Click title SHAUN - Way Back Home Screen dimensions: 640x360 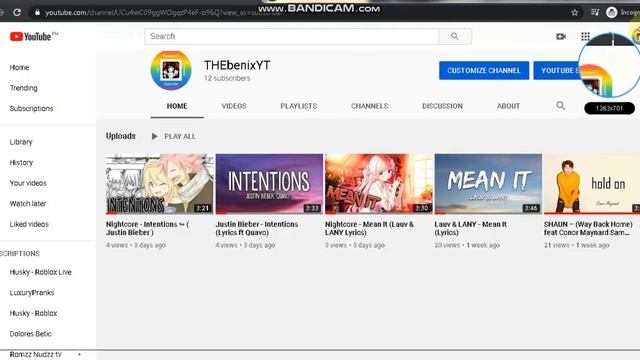588,228
